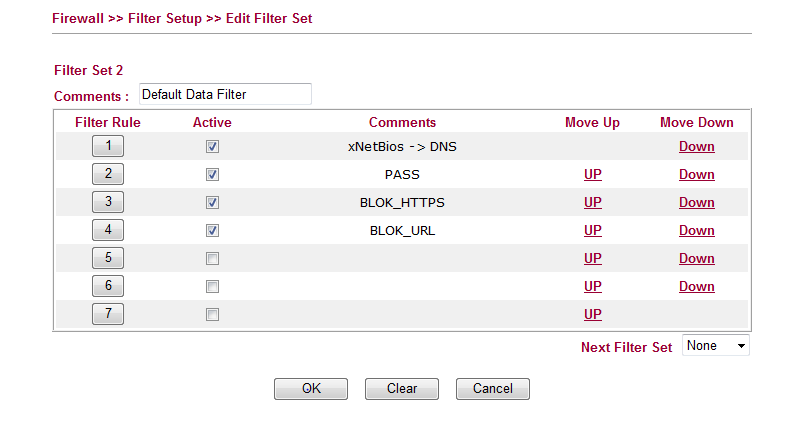
Task: Move xNetBios -> DNS rule down
Action: tap(697, 146)
